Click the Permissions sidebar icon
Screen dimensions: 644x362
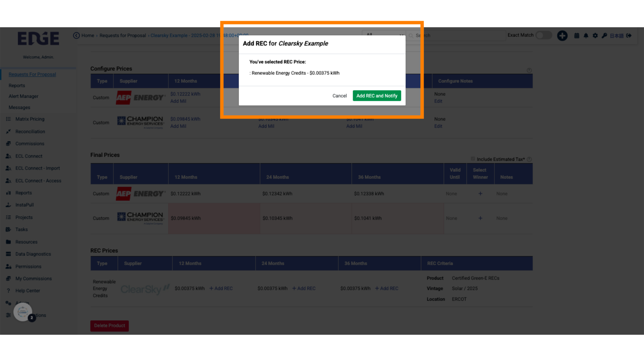8,266
